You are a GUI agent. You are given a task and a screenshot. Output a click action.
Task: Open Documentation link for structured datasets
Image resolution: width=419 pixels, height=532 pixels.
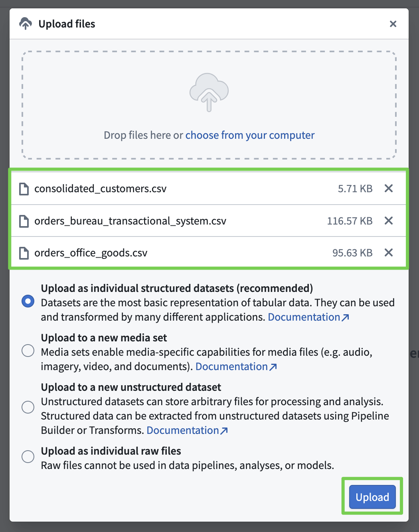click(308, 317)
